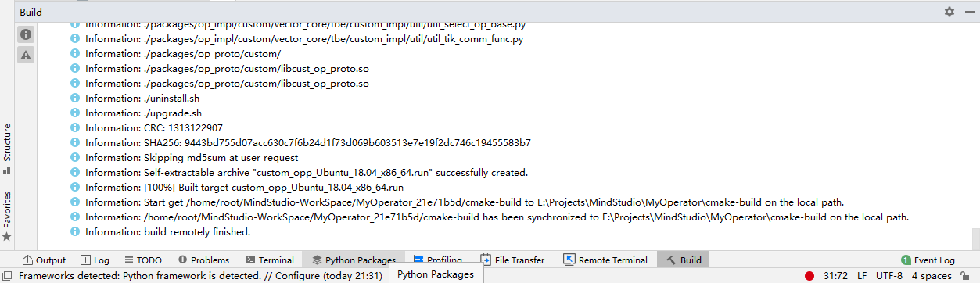Image resolution: width=980 pixels, height=283 pixels.
Task: Change the UTF-8 file encoding
Action: (889, 276)
